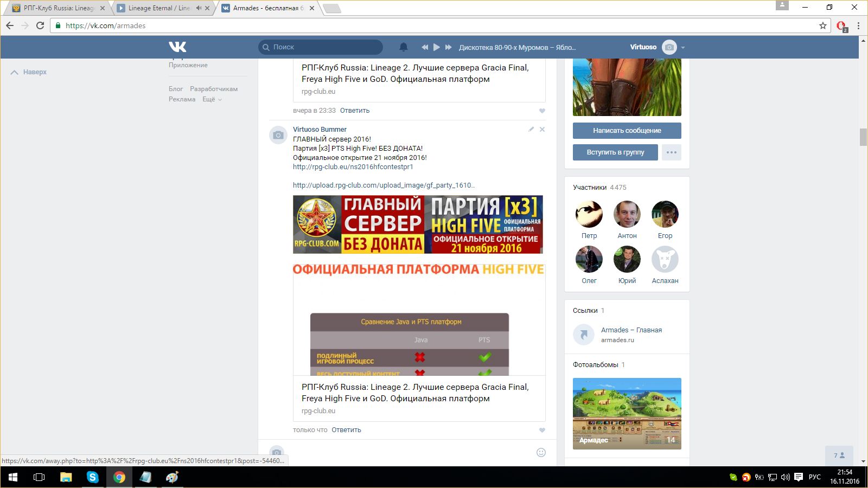Open Армадес photo album thumbnail
This screenshot has width=868, height=488.
pyautogui.click(x=627, y=414)
